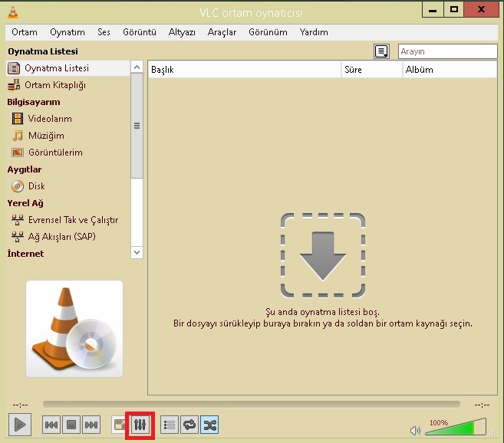Skip to the previous track
Viewport: 504px width, 443px height.
(51, 425)
